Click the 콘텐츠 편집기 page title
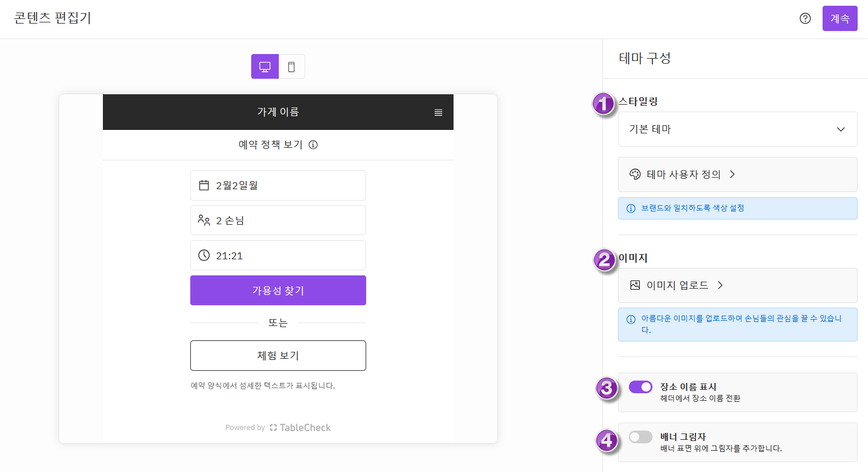Viewport: 868px width, 472px height. click(x=52, y=18)
